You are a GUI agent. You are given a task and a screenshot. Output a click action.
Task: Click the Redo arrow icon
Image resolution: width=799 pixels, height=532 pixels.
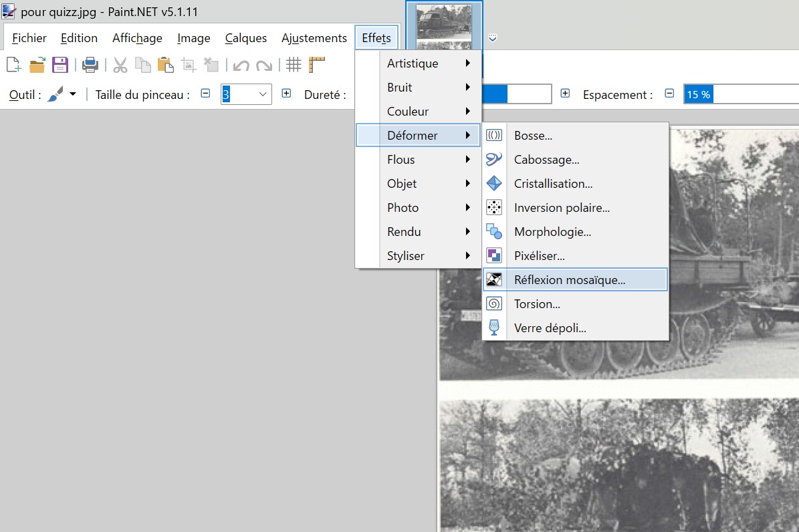coord(264,65)
